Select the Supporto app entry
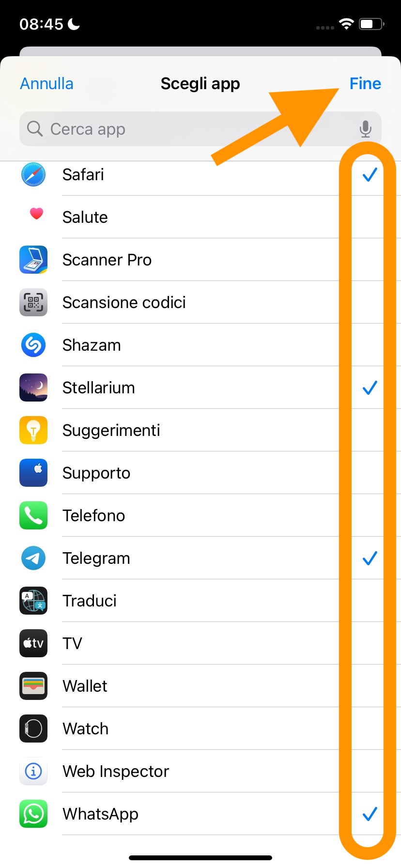This screenshot has height=868, width=401. click(x=194, y=473)
